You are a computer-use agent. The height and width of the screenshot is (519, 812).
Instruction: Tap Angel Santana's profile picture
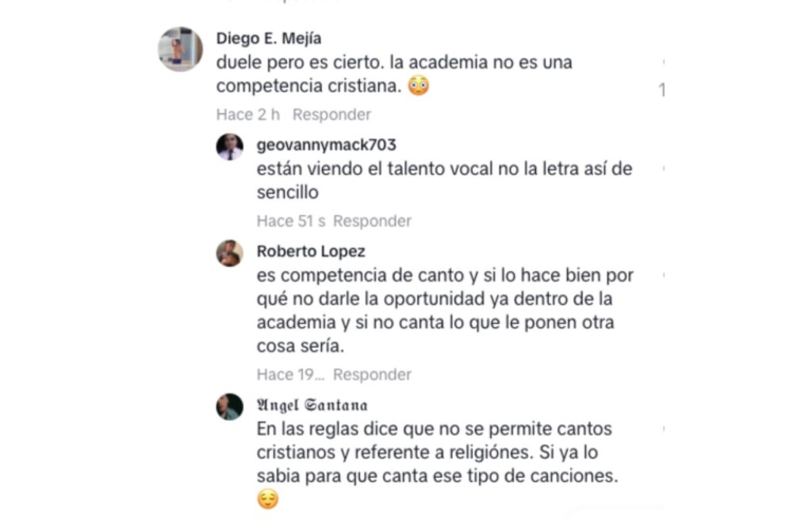point(230,407)
